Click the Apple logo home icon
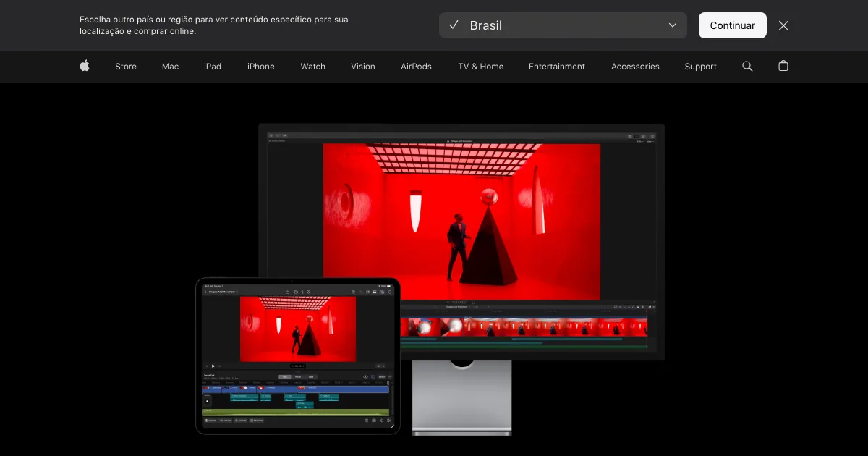The width and height of the screenshot is (868, 456). point(85,66)
